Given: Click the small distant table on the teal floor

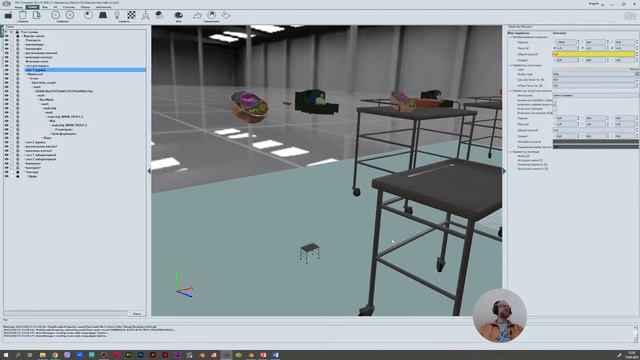Looking at the screenshot, I should pyautogui.click(x=309, y=253).
